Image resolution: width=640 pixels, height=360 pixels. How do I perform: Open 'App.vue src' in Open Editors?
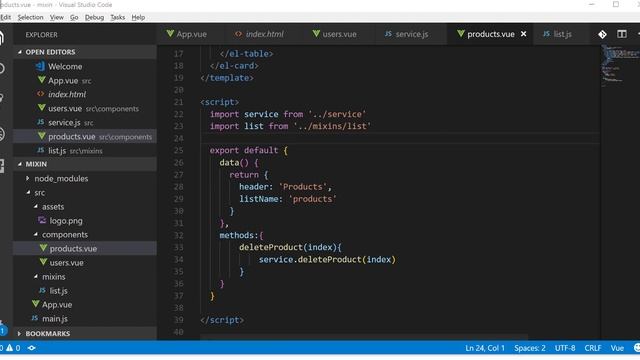click(x=85, y=80)
